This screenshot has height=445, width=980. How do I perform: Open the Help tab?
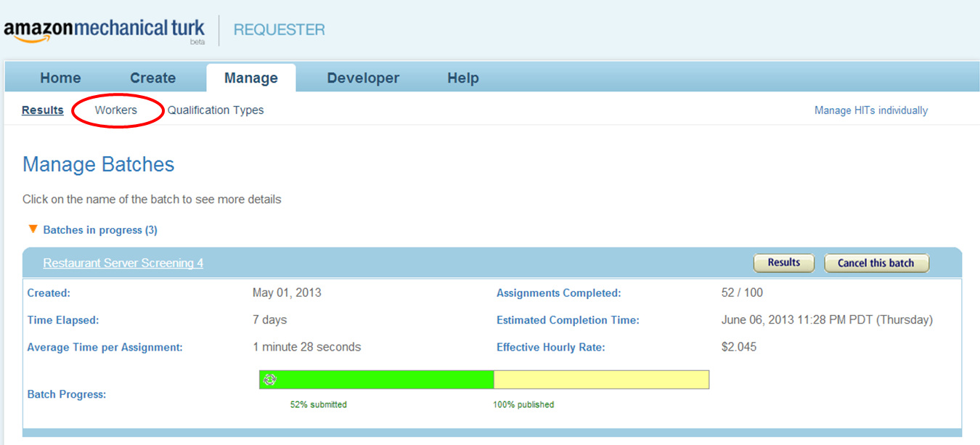[463, 78]
